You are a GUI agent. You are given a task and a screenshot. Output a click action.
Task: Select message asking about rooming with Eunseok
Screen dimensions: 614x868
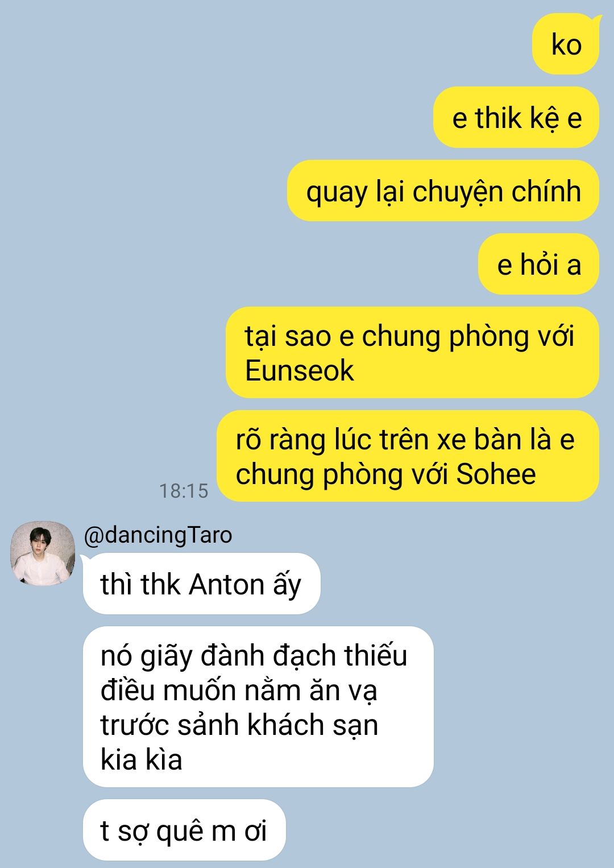click(412, 353)
